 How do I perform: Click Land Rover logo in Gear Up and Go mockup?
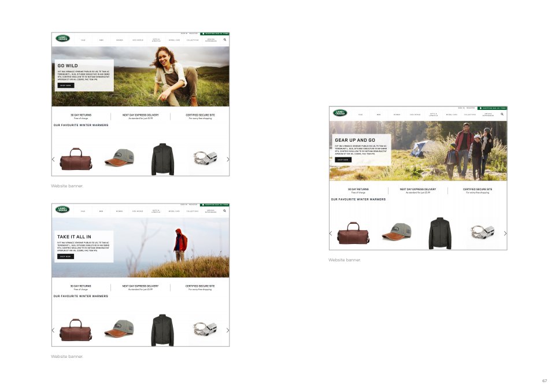pos(340,113)
